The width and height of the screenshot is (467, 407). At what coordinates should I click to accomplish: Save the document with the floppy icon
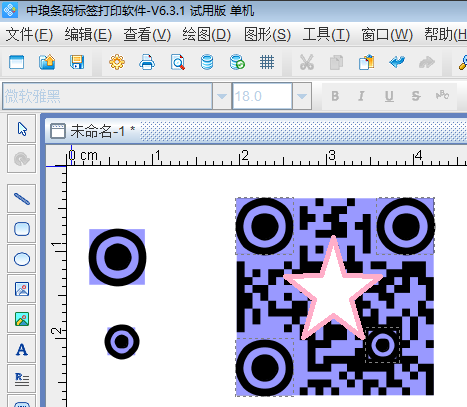pos(77,62)
